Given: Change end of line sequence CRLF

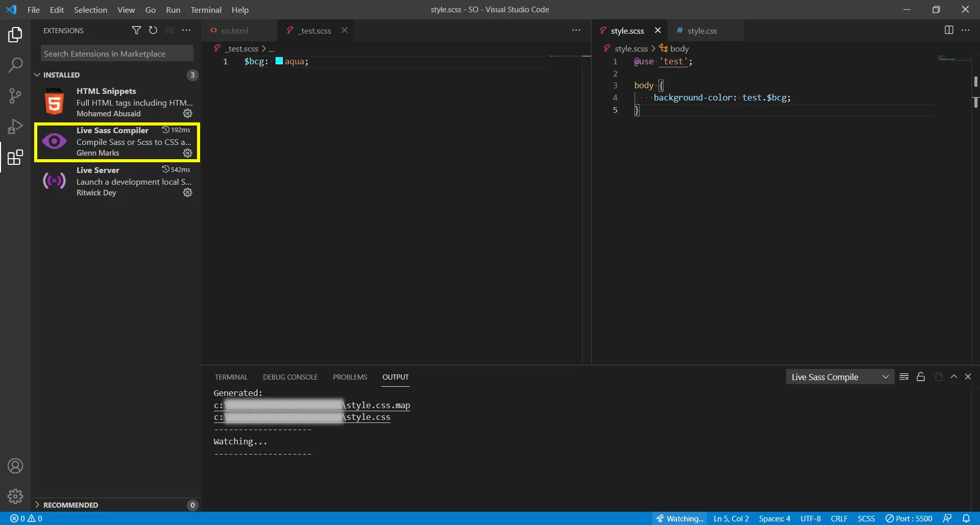Looking at the screenshot, I should tap(839, 518).
